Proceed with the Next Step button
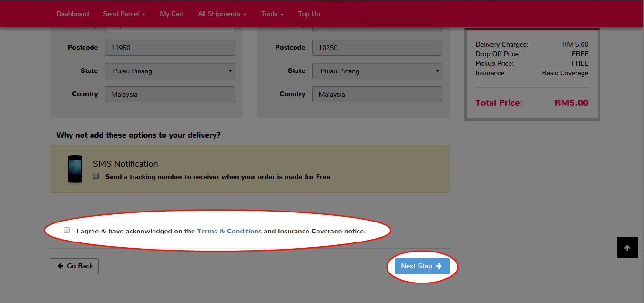The width and height of the screenshot is (644, 303). coord(422,266)
